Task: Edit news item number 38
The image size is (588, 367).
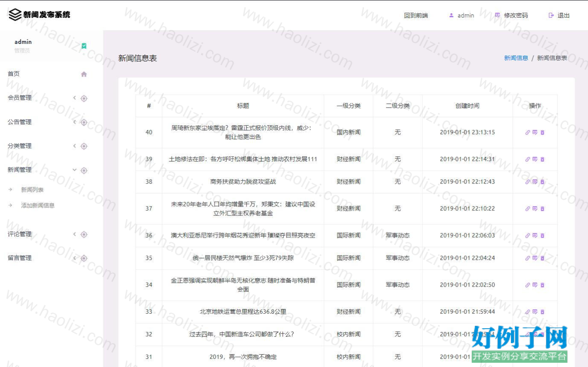Action: point(535,182)
